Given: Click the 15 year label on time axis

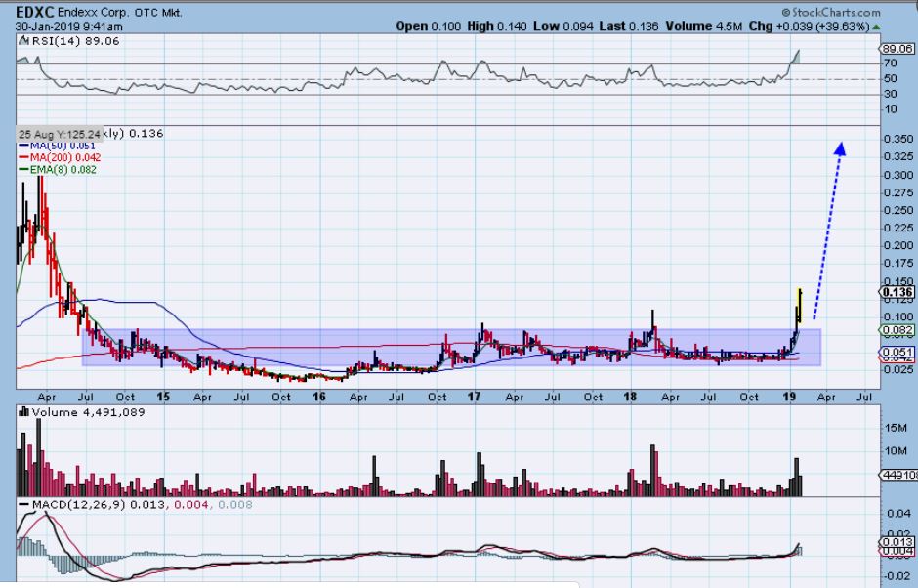Looking at the screenshot, I should [163, 397].
